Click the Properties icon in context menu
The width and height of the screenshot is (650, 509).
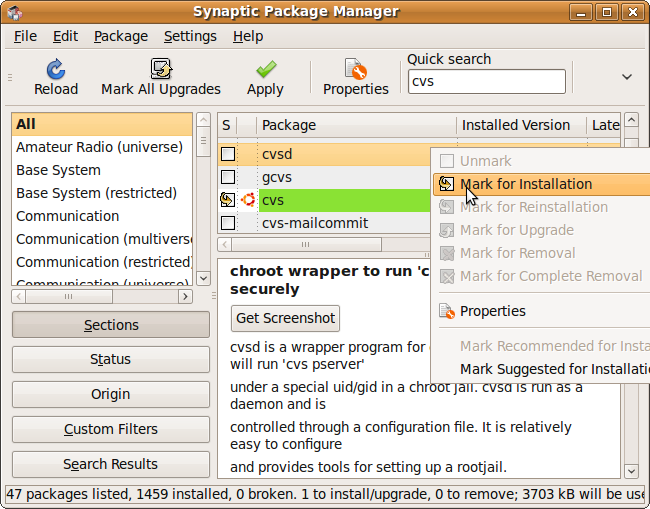pyautogui.click(x=447, y=311)
